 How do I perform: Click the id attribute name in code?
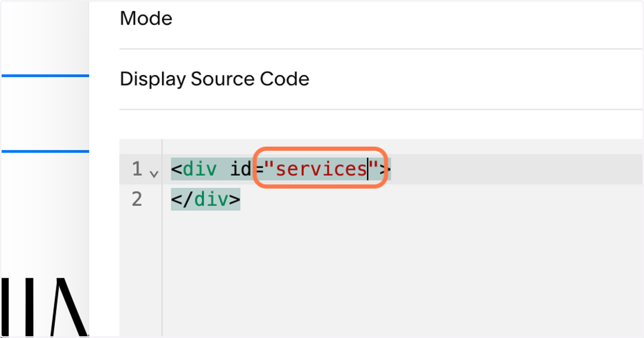coord(241,170)
